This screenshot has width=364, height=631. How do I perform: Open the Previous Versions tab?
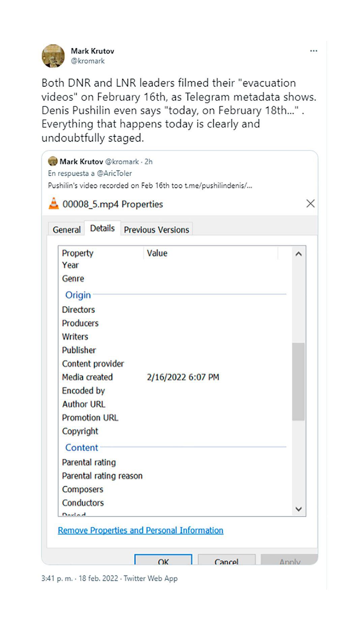(156, 230)
